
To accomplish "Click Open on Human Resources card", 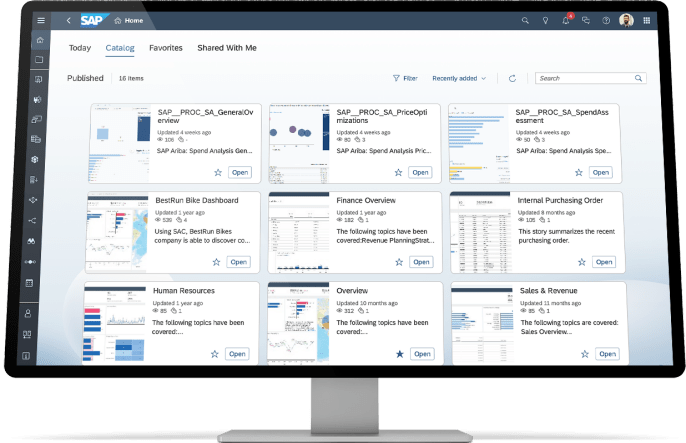I will (x=237, y=354).
